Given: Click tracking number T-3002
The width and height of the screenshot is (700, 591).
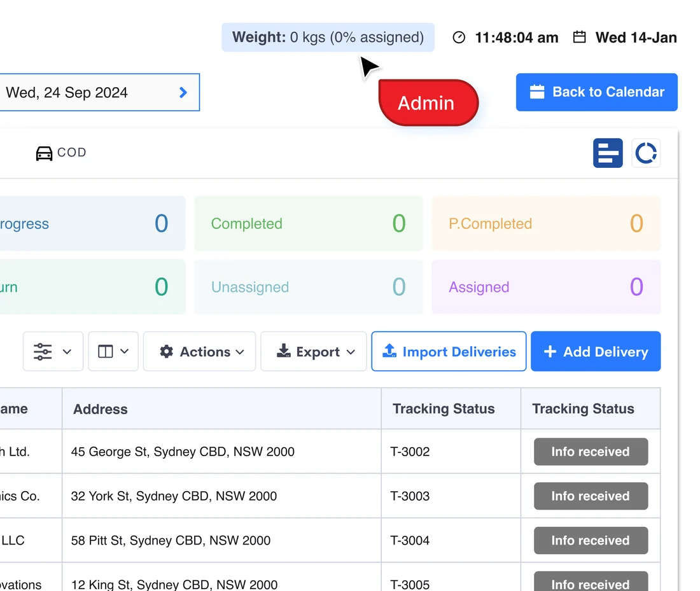Looking at the screenshot, I should click(410, 452).
